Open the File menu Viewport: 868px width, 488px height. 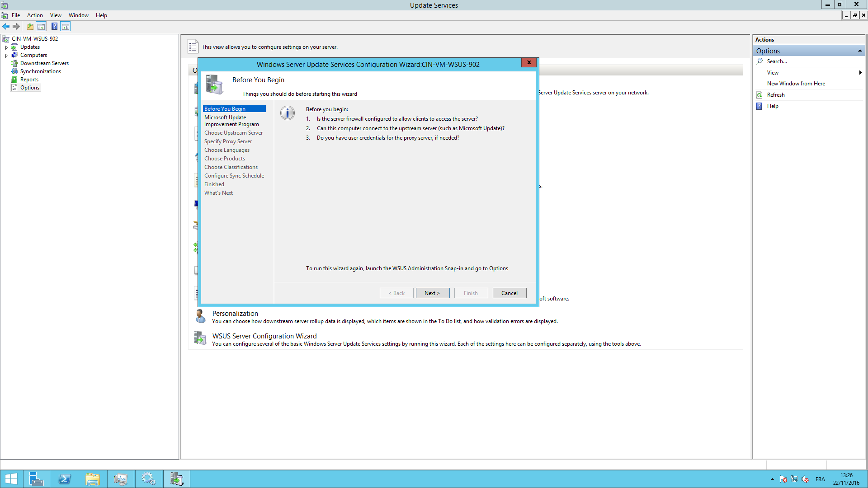tap(16, 15)
